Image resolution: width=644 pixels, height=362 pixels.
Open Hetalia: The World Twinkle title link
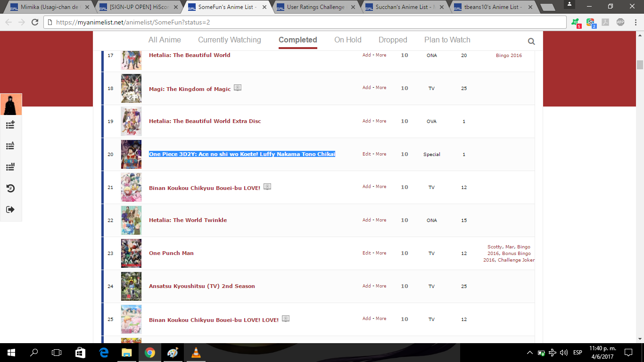(188, 220)
